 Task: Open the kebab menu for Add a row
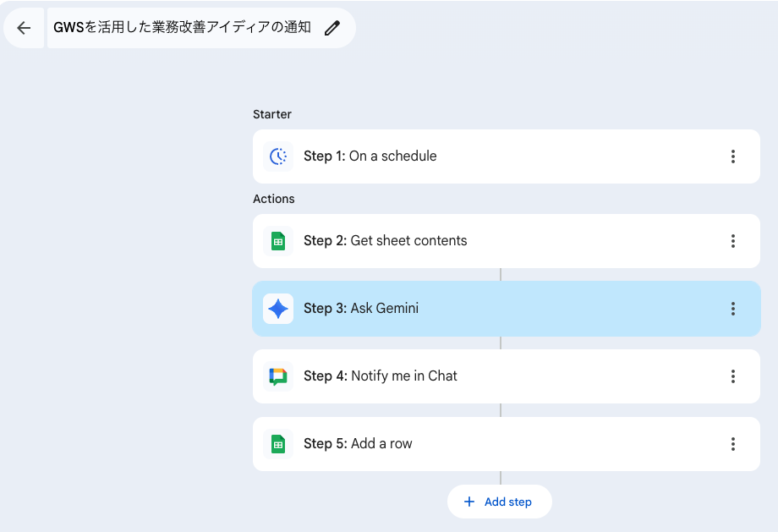[732, 444]
